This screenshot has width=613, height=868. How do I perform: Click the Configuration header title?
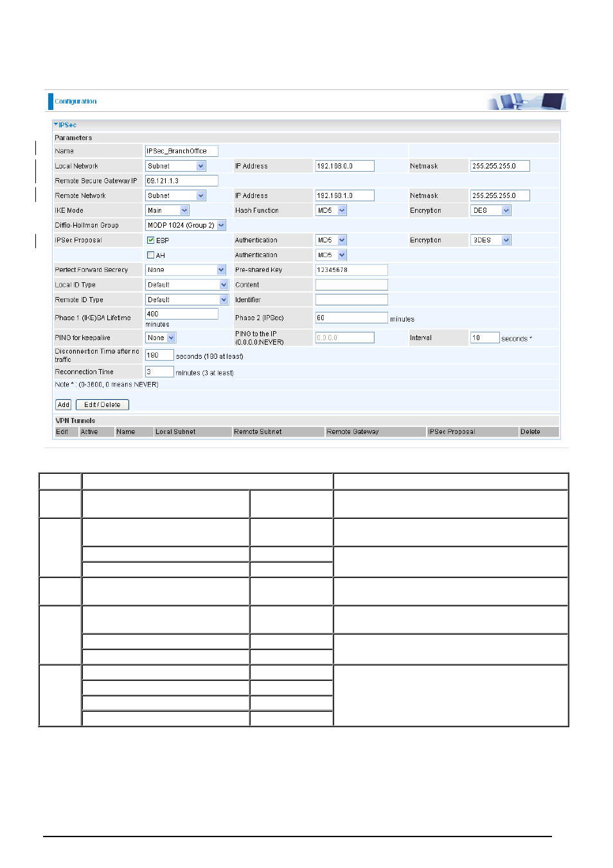[x=76, y=102]
